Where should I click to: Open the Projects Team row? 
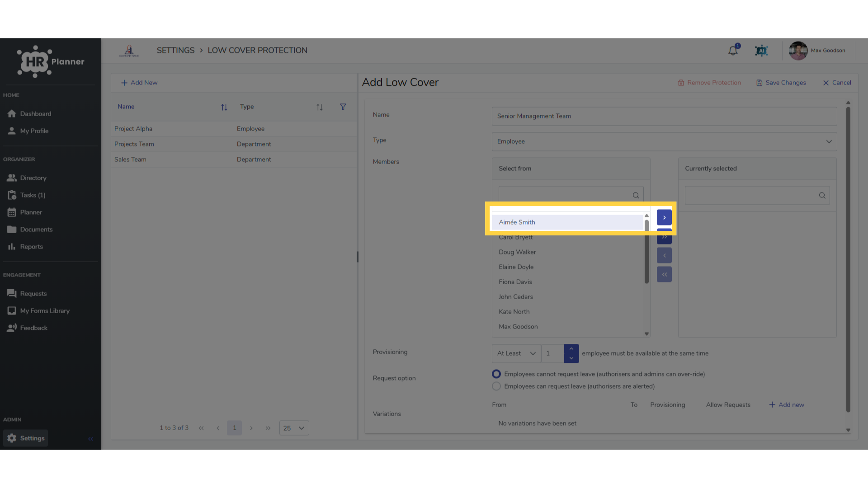tap(234, 144)
